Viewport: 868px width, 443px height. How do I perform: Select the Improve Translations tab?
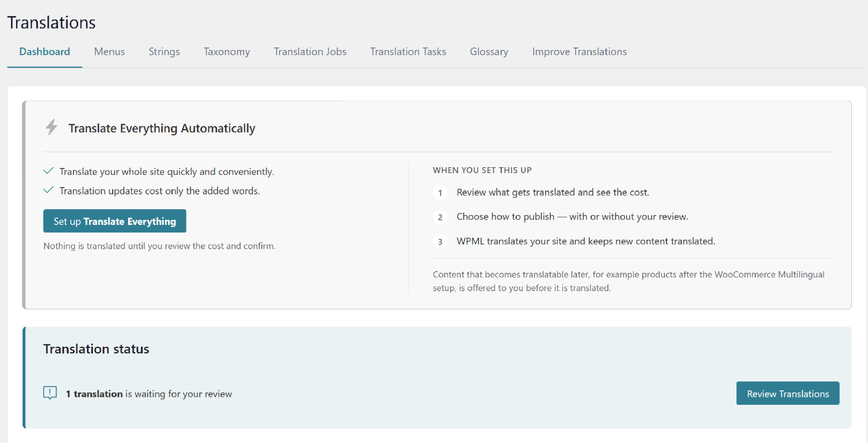(579, 52)
